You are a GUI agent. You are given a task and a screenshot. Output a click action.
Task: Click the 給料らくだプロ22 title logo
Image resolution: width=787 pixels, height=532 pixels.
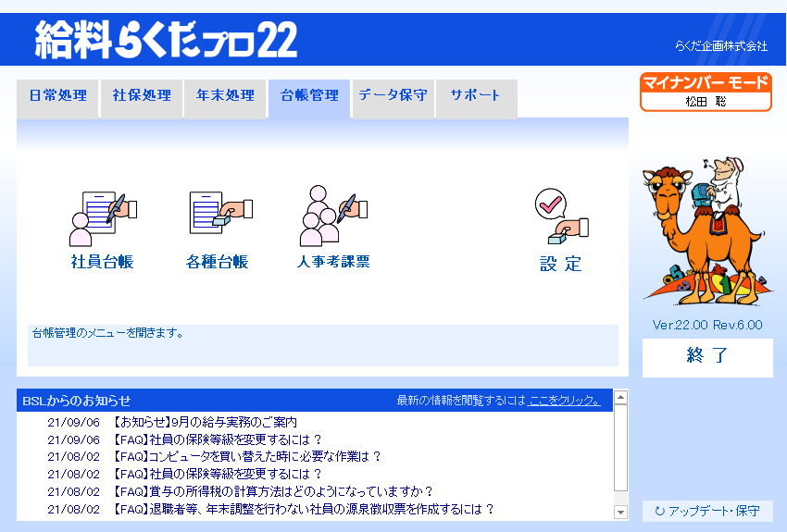pos(166,40)
